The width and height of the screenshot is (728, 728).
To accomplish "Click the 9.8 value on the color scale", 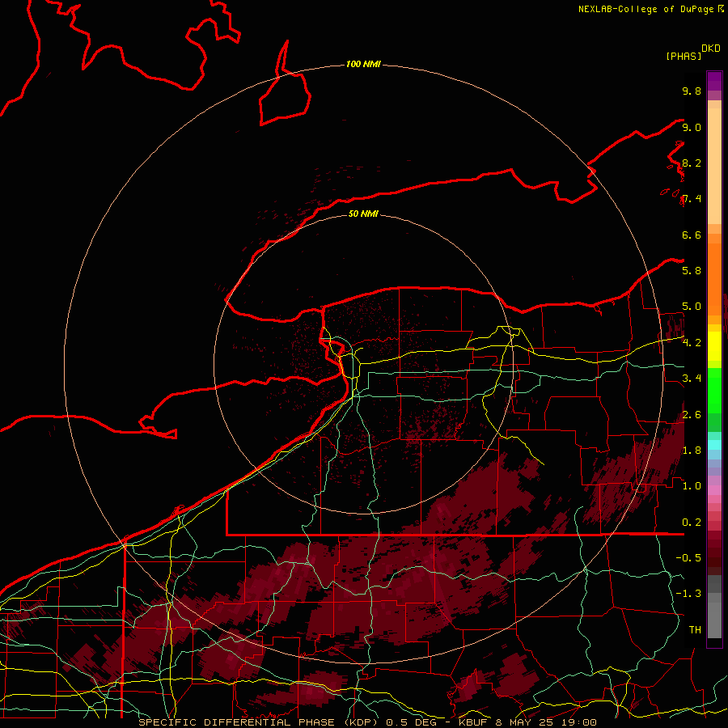I will (x=692, y=91).
